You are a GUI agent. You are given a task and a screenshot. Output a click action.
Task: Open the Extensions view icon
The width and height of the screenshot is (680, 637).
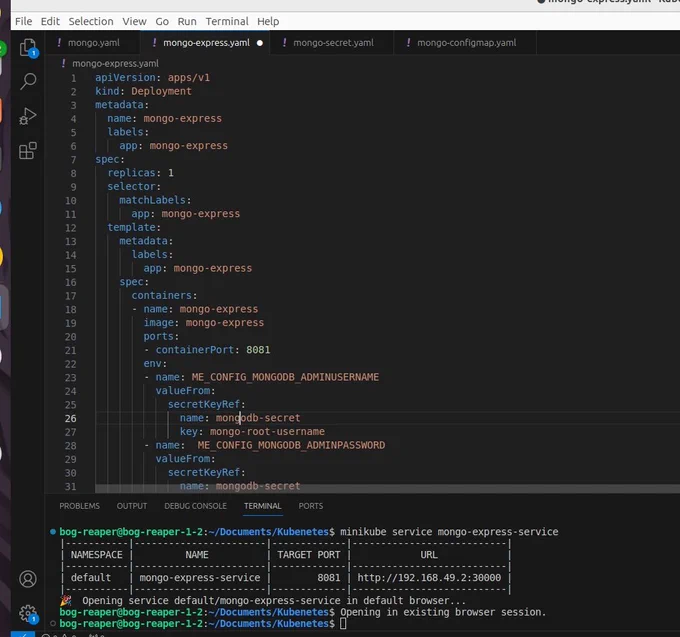click(28, 150)
